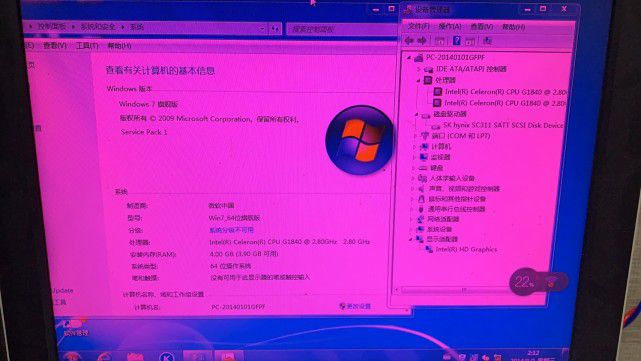Viewport: 641px width, 361px height.
Task: Select 通用串行总线控制器 tree entry
Action: (456, 209)
